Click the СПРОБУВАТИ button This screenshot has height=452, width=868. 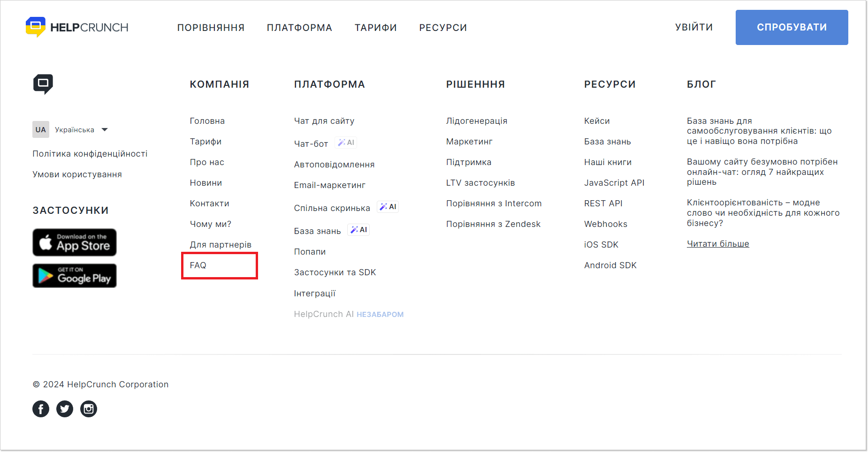[x=792, y=27]
